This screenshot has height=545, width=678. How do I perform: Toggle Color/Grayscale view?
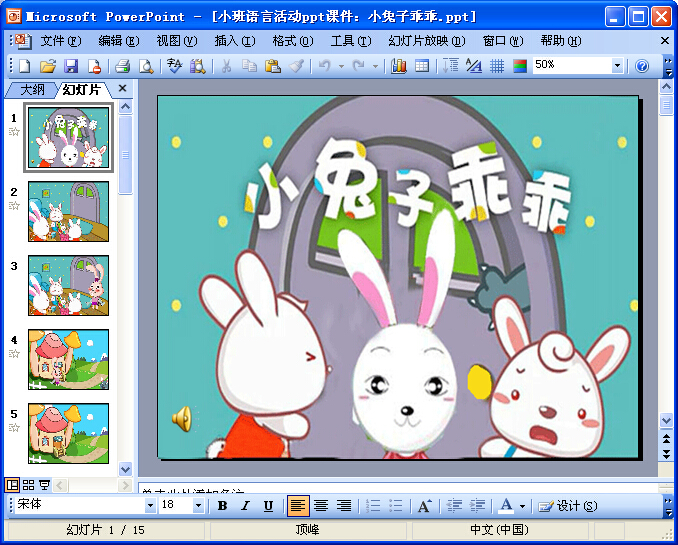pos(520,66)
